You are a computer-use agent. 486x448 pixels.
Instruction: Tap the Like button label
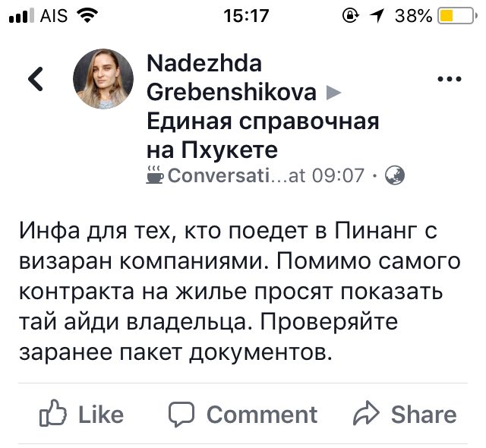[100, 415]
